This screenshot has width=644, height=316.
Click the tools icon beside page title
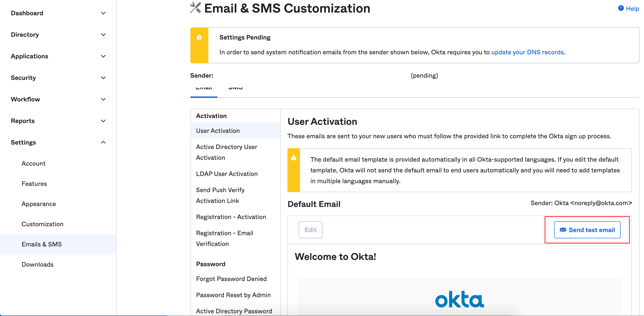point(196,8)
